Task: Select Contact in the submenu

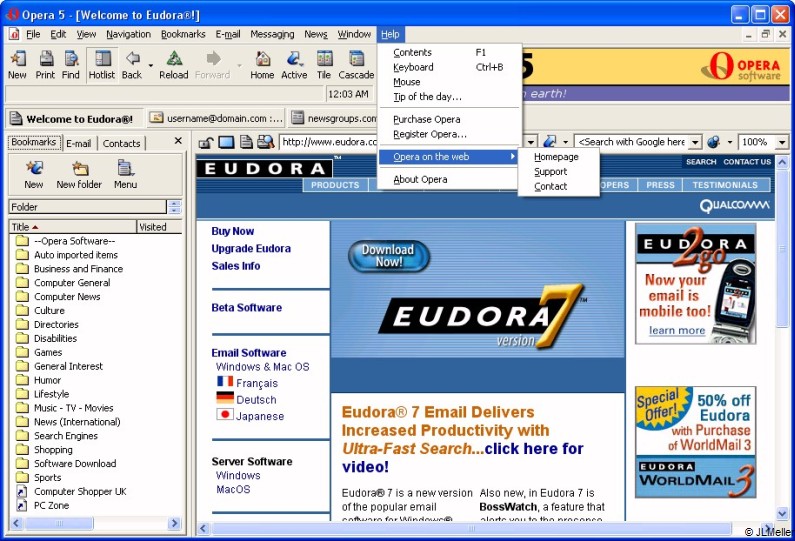Action: tap(559, 187)
